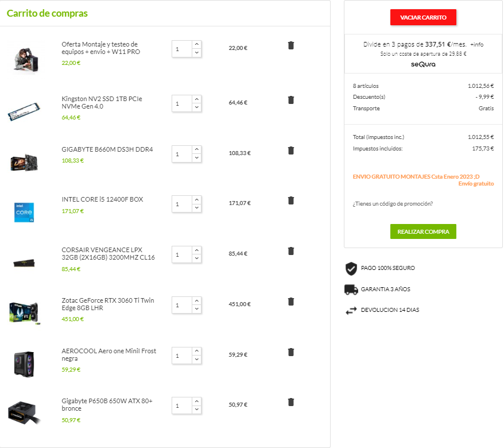The image size is (504, 448).
Task: Click the Aerocool case product image
Action: 24,364
